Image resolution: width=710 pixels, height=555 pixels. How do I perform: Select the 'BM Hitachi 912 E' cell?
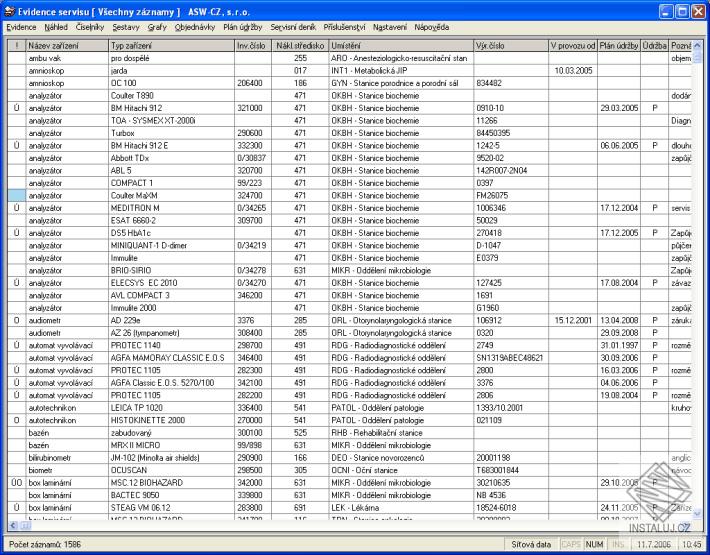pyautogui.click(x=172, y=146)
